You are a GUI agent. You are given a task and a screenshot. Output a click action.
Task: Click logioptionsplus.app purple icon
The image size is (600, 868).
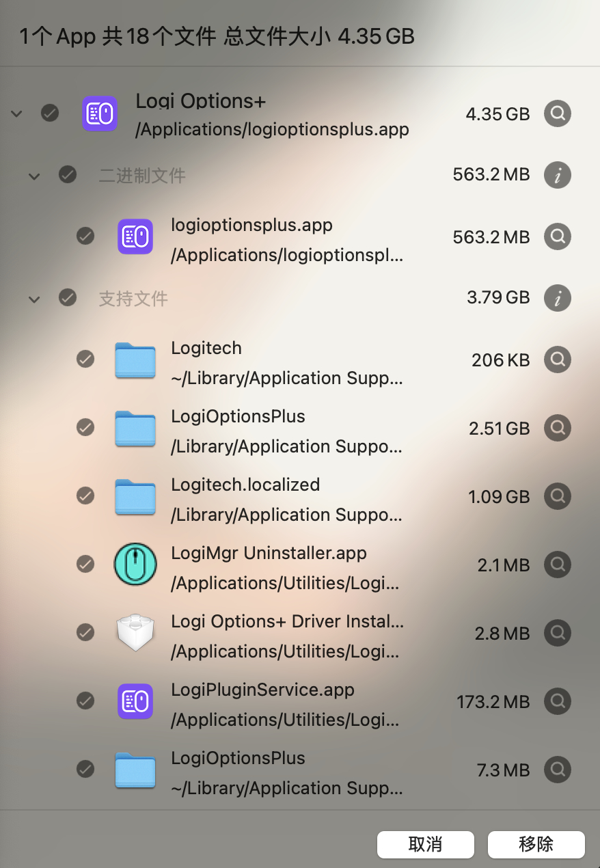click(135, 236)
